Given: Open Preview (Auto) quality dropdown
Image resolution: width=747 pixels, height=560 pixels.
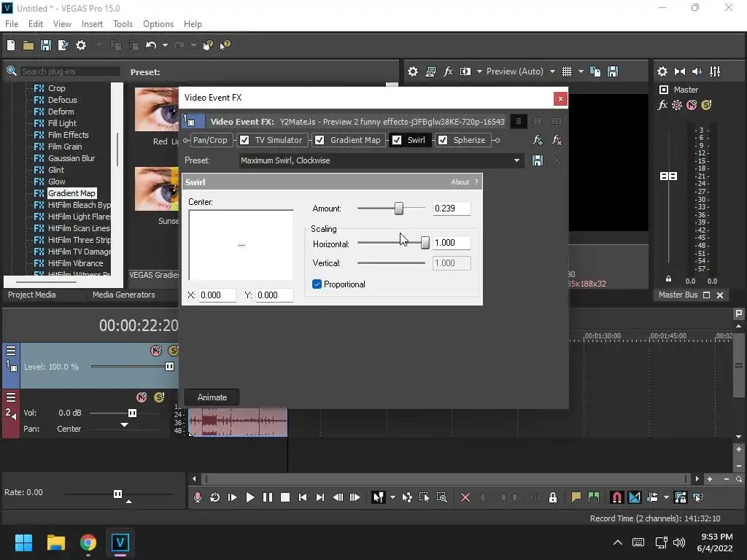Looking at the screenshot, I should 552,71.
